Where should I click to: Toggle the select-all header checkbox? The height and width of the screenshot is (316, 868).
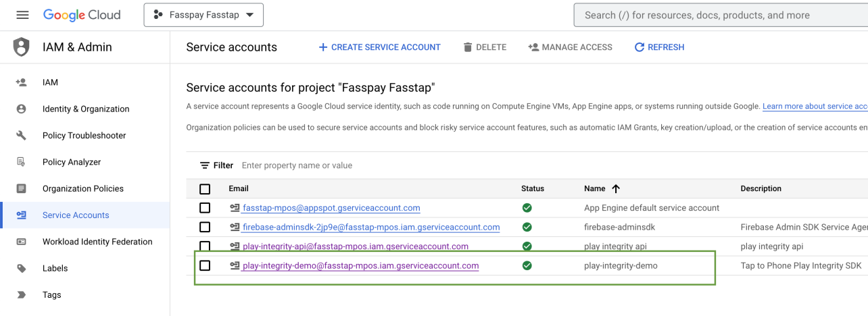(x=205, y=189)
